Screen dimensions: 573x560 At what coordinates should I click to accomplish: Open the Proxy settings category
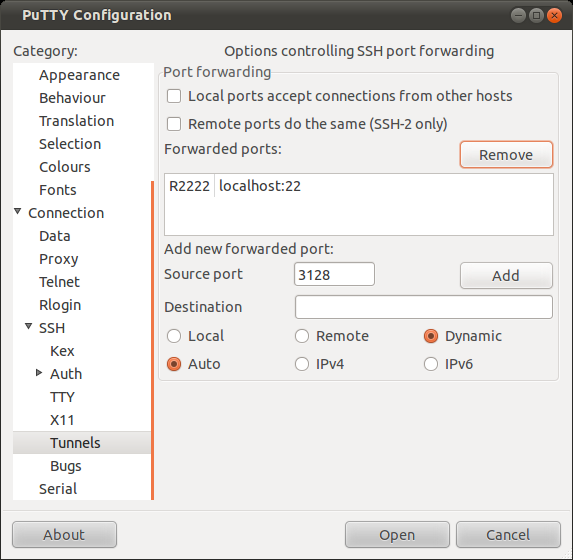59,260
